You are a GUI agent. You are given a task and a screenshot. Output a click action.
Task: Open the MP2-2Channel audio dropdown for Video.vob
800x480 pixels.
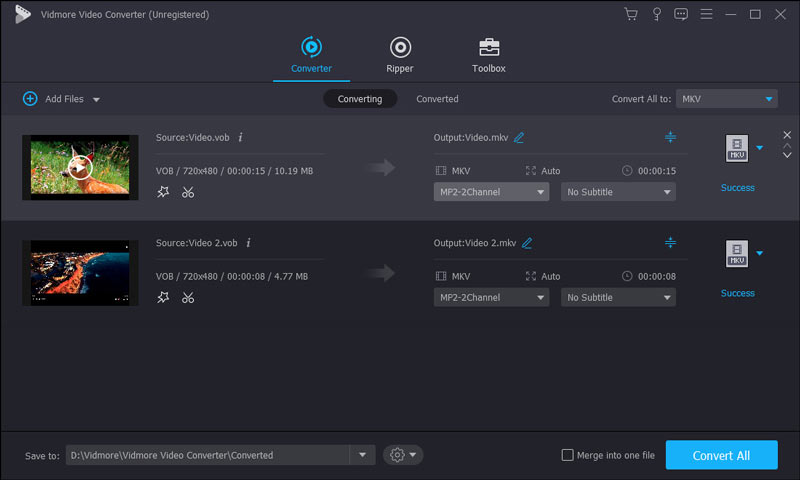(490, 192)
